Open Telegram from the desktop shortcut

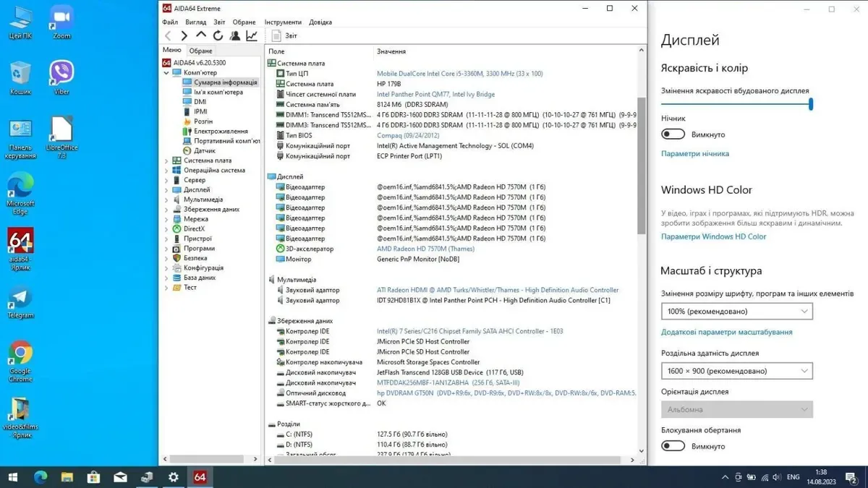click(x=20, y=302)
